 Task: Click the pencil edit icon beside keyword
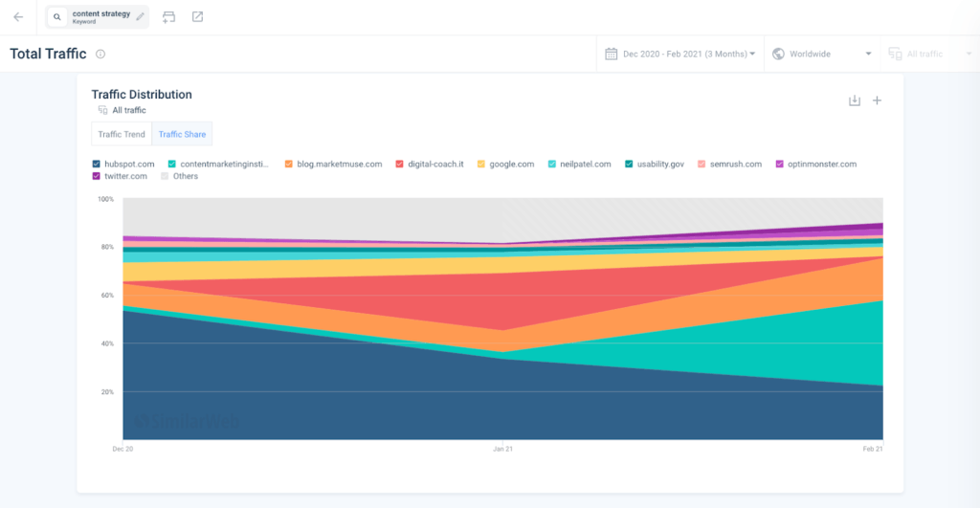[141, 16]
